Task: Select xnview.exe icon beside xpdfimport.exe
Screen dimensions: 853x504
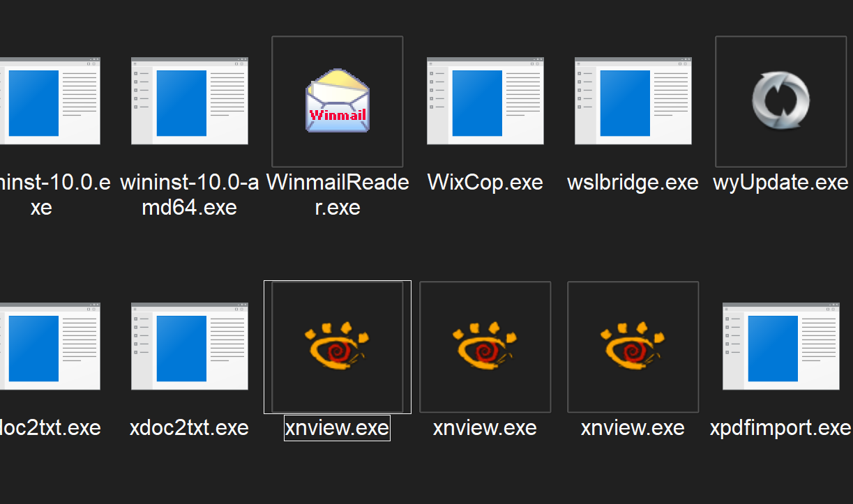Action: tap(633, 346)
